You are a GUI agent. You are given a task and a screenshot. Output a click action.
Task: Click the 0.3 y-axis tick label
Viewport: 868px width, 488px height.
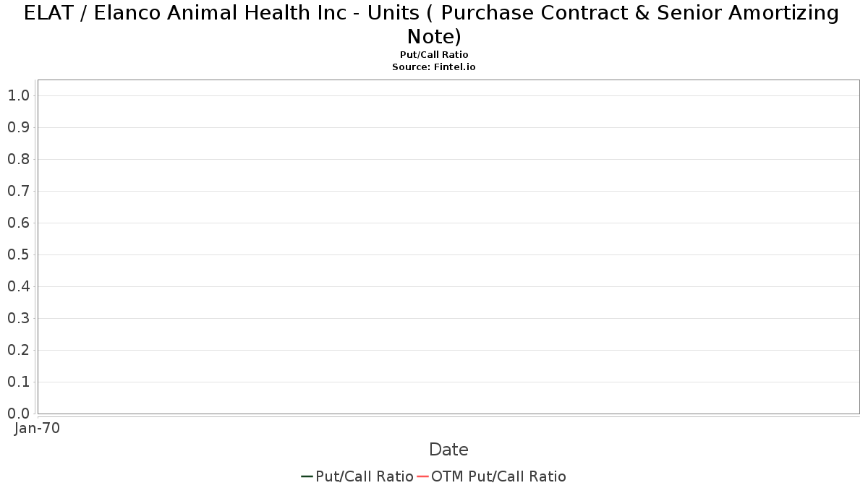point(18,318)
